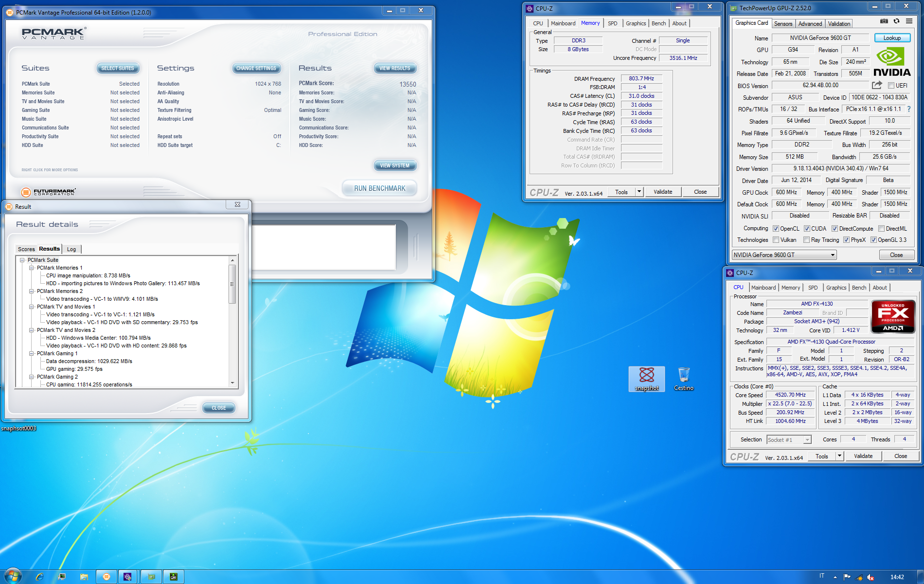Toggle the DirectCompute checkbox
Screen dimensions: 924x584
point(835,229)
